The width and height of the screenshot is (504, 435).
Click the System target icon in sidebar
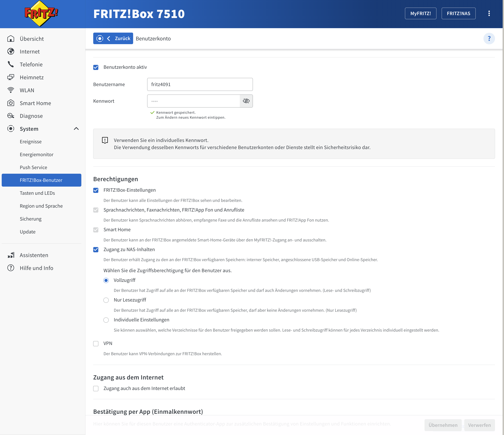pos(11,129)
